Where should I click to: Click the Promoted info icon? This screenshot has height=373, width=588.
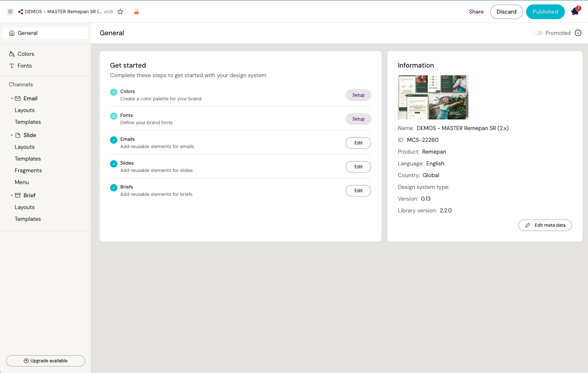578,33
